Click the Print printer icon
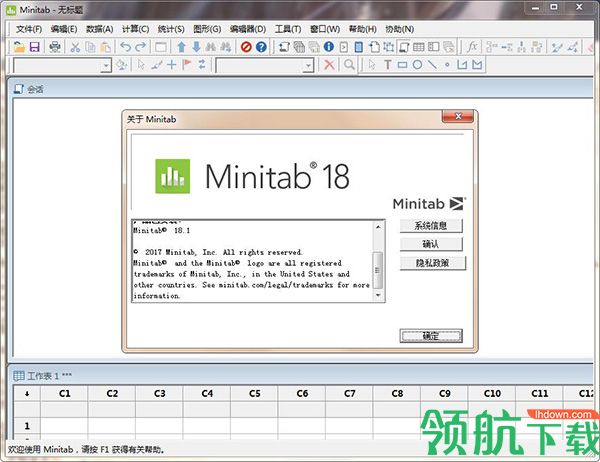 click(55, 47)
